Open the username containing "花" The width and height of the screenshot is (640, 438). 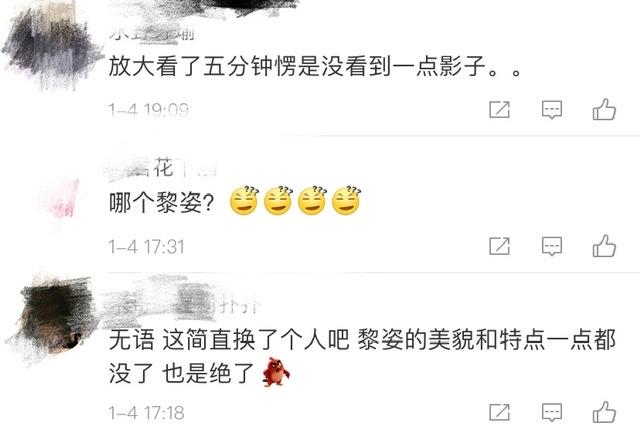click(161, 168)
